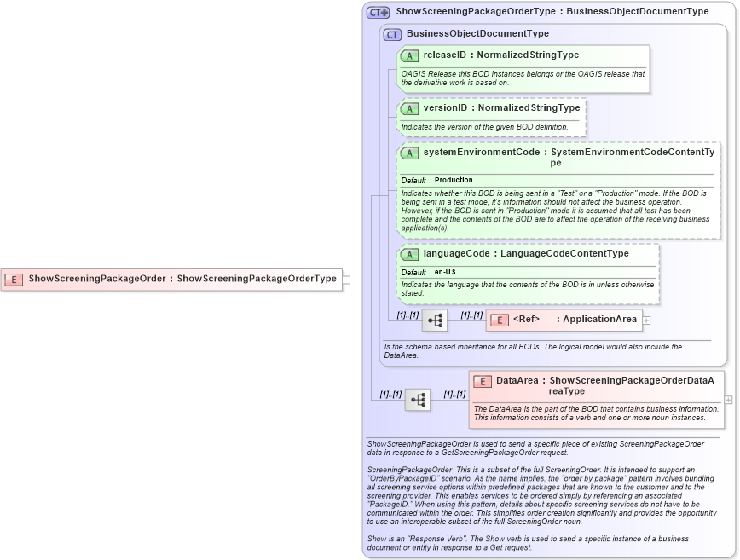Click the lower sequence compositor symbol

tap(419, 399)
